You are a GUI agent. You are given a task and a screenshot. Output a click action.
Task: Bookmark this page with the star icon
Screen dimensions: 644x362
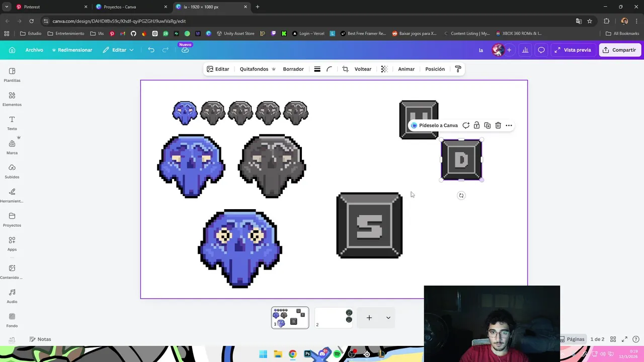590,21
